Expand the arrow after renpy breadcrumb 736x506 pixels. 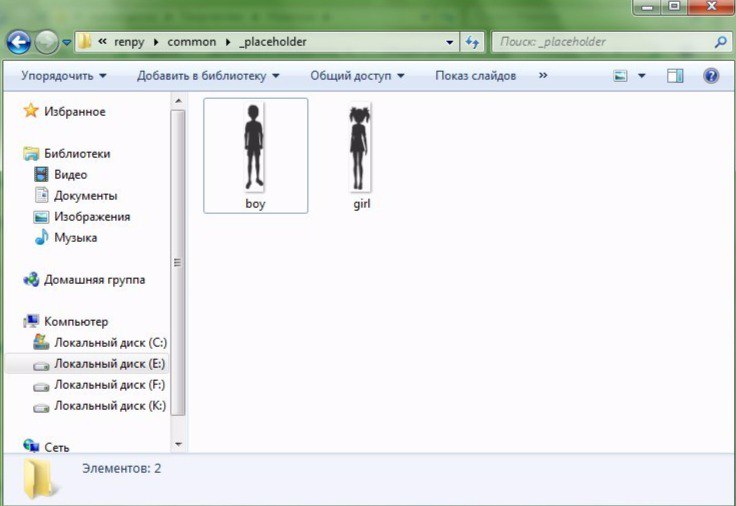156,42
